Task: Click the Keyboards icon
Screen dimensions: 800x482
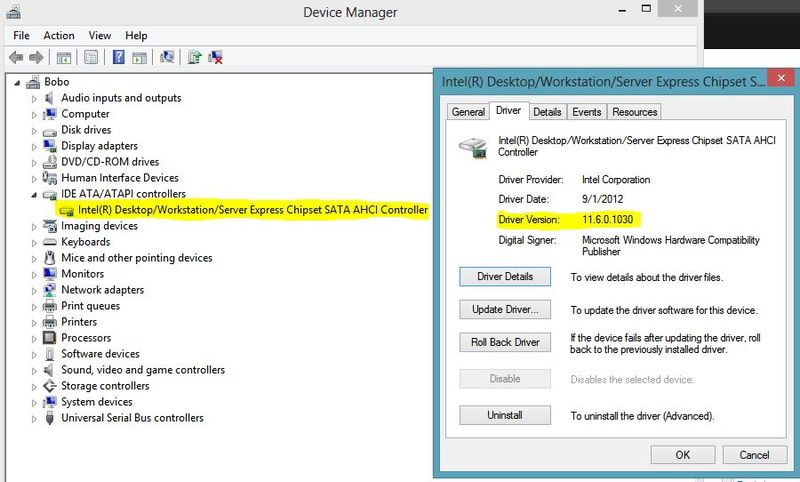Action: [49, 242]
